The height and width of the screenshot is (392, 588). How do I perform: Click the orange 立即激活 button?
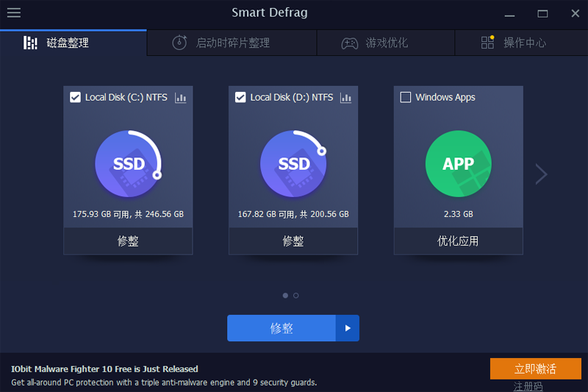coord(535,368)
